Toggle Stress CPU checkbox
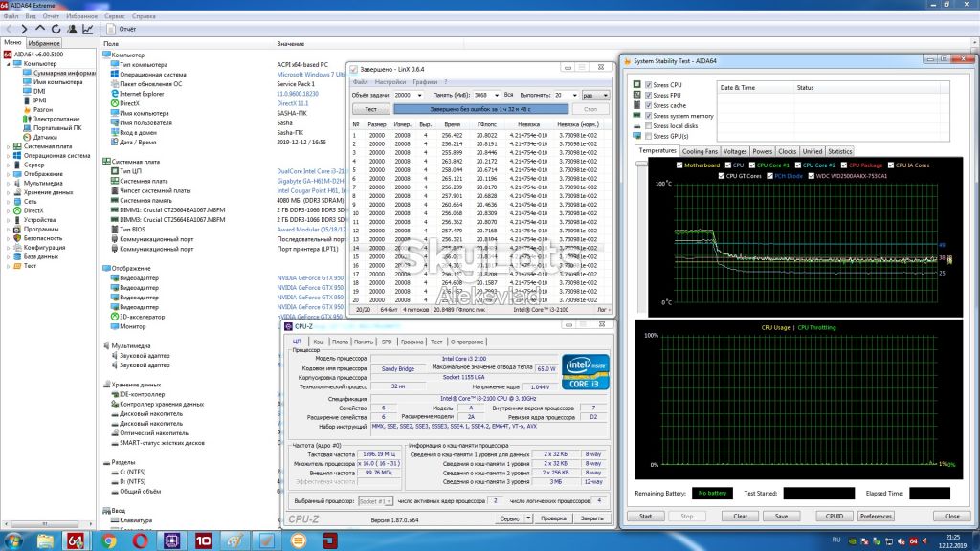The width and height of the screenshot is (980, 551). (x=648, y=85)
